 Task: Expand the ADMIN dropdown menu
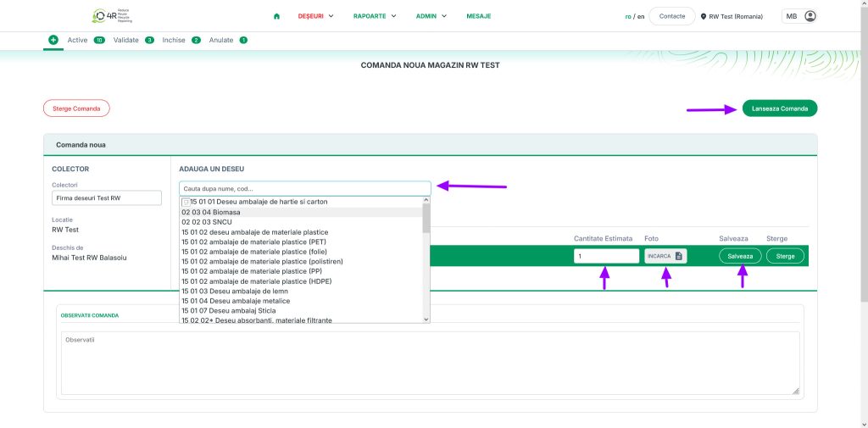[431, 16]
